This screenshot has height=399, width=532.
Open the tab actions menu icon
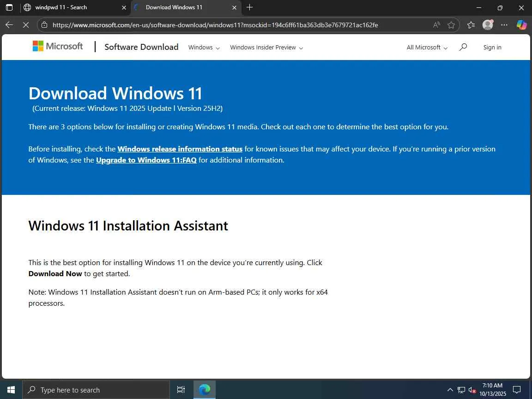pyautogui.click(x=9, y=7)
